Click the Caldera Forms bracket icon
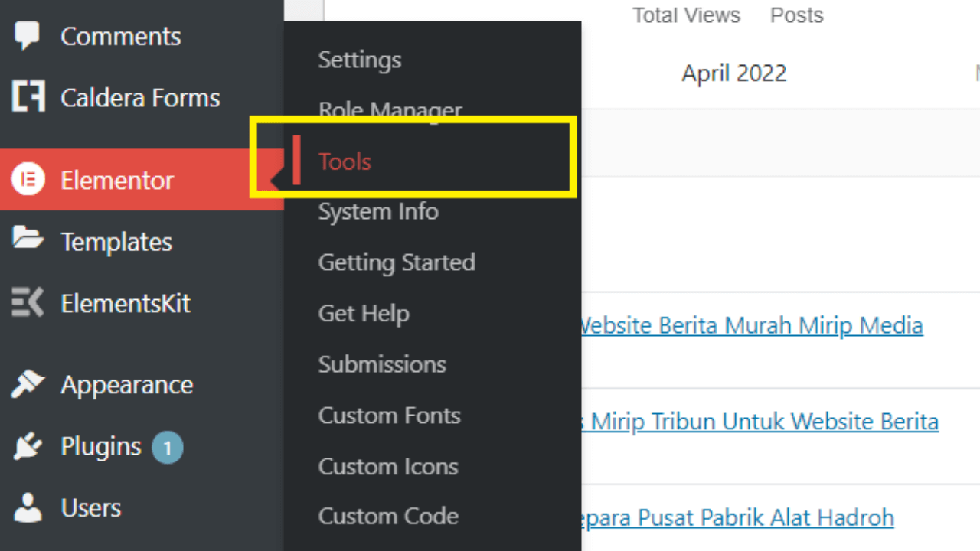Viewport: 980px width, 551px height. pos(28,97)
